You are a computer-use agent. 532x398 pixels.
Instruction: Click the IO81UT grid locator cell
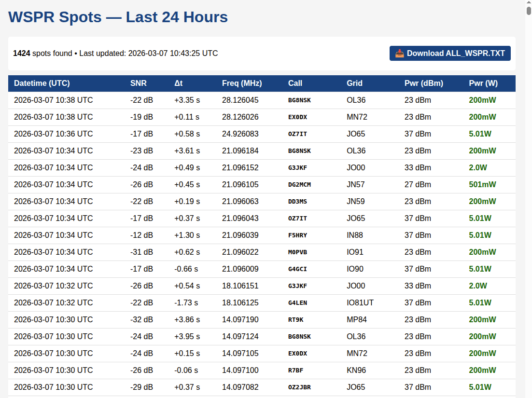click(360, 303)
